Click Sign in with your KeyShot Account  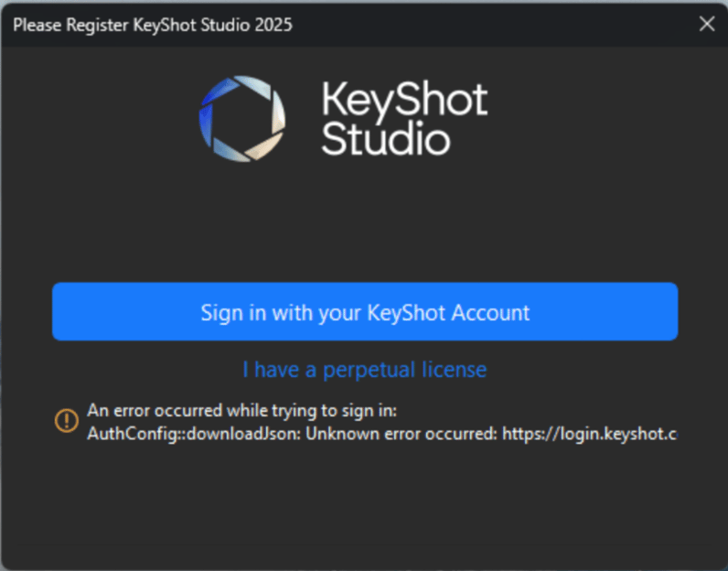point(365,311)
